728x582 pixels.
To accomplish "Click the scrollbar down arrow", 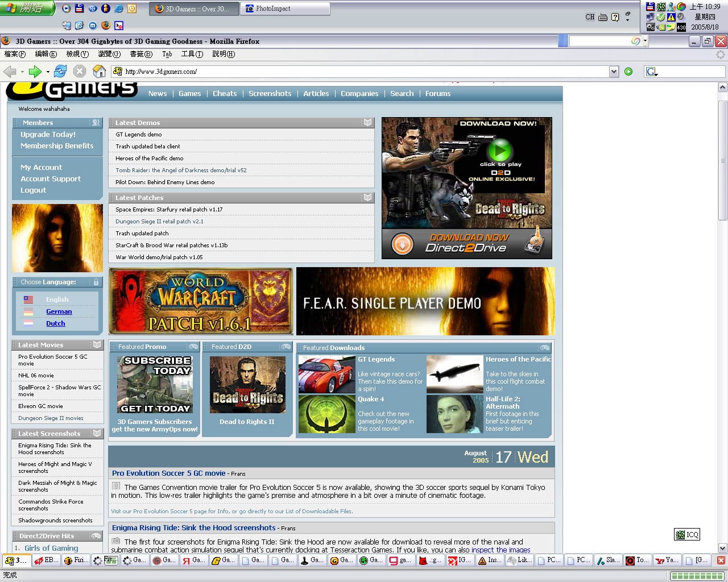I will pyautogui.click(x=722, y=548).
